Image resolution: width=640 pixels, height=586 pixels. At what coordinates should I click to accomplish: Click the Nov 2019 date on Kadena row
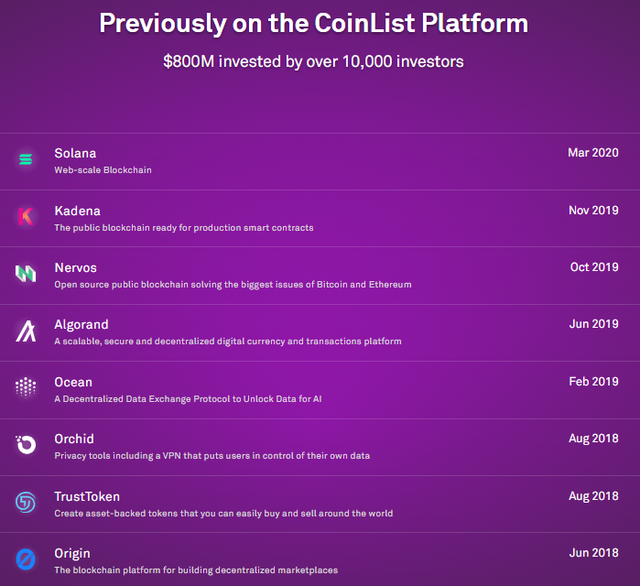click(593, 210)
